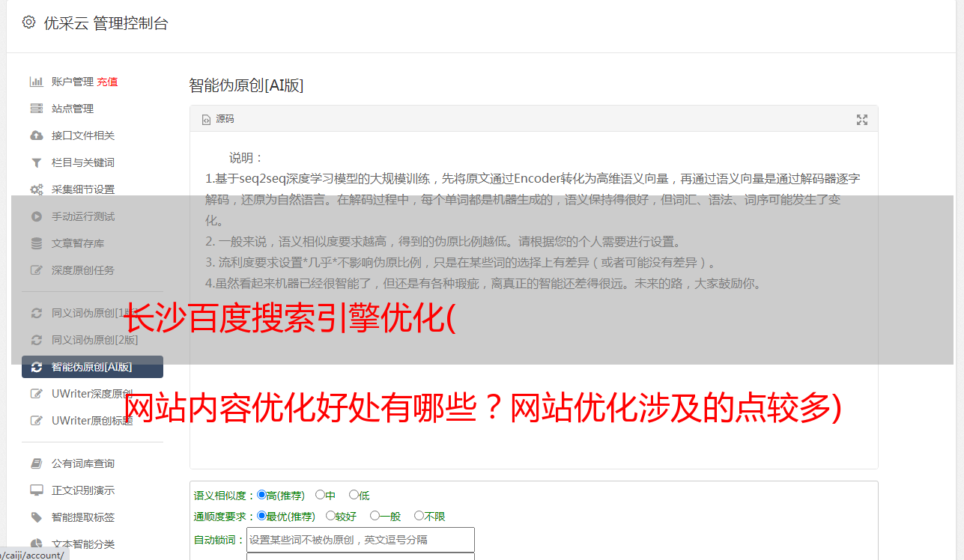The width and height of the screenshot is (964, 560).
Task: Open 公有词库查询 in sidebar
Action: 83,463
